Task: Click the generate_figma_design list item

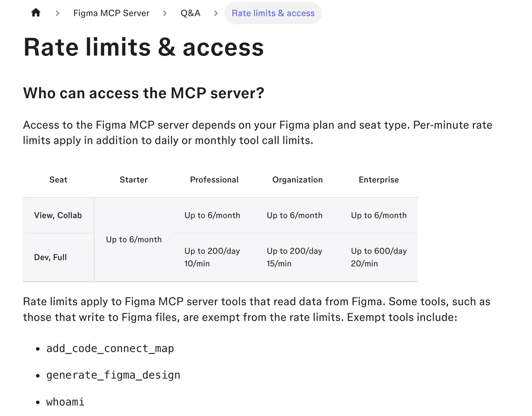Action: 113,375
